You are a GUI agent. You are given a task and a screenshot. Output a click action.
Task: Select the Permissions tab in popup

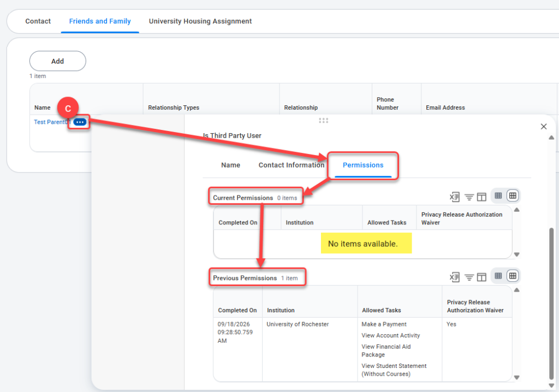[x=363, y=165]
